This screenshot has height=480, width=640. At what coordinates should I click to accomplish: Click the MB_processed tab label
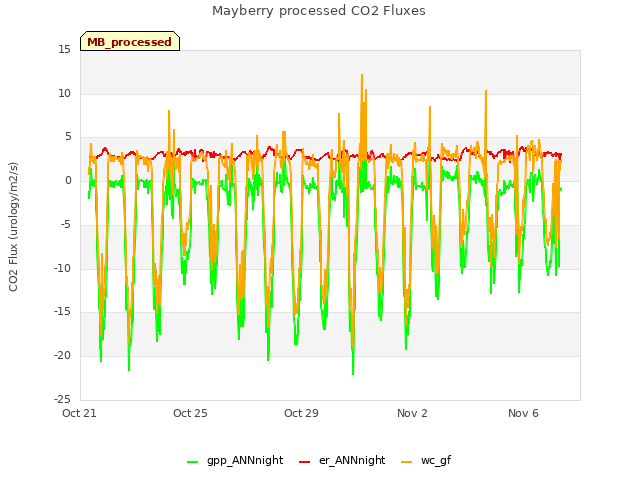point(129,42)
